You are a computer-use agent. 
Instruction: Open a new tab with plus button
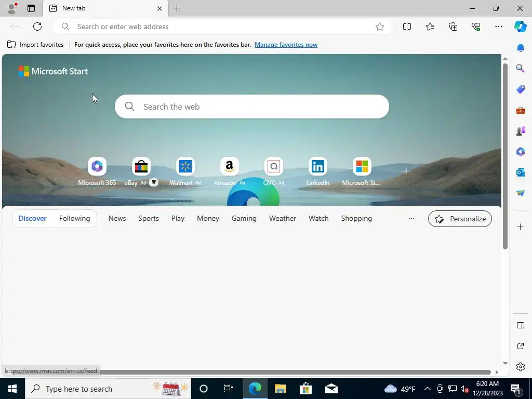click(177, 8)
